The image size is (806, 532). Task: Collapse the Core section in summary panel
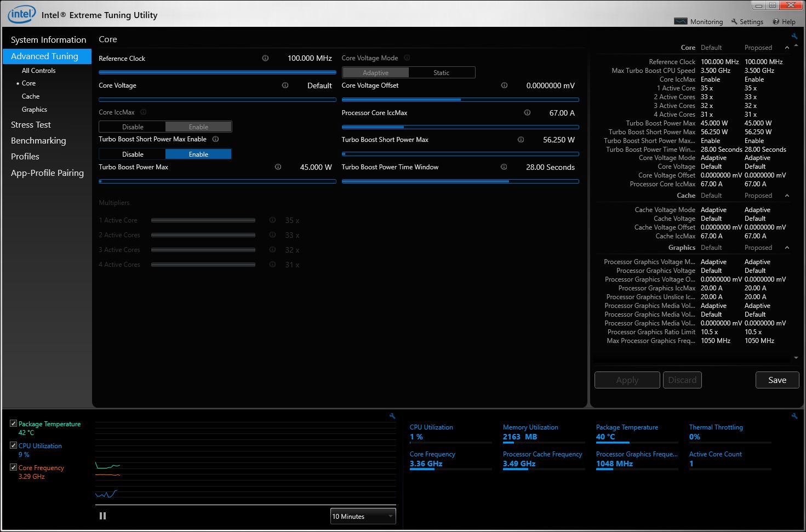787,48
